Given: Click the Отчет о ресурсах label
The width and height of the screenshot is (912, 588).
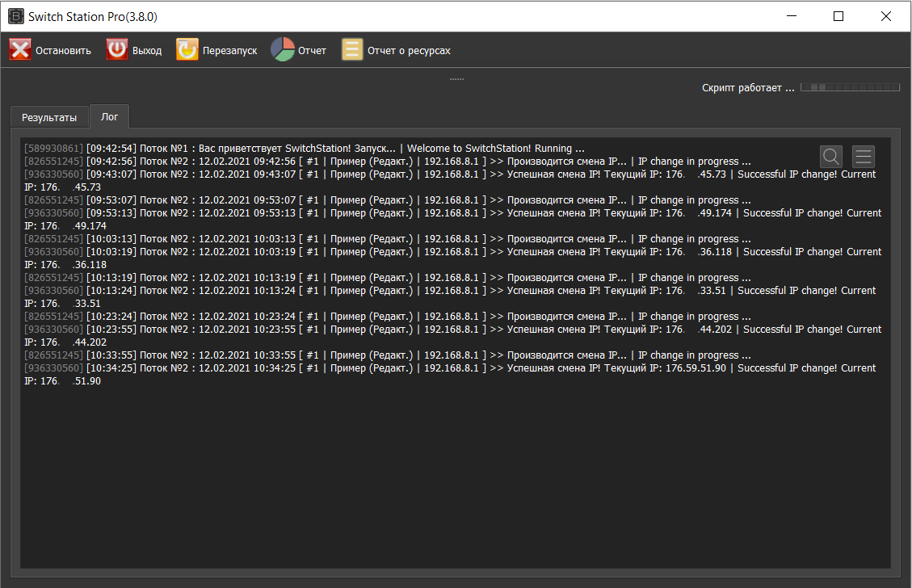Looking at the screenshot, I should [x=409, y=51].
